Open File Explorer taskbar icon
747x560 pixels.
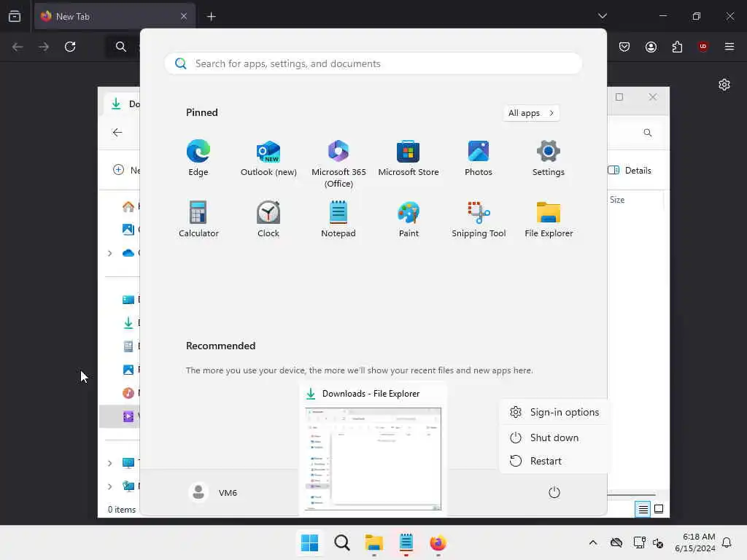point(374,542)
